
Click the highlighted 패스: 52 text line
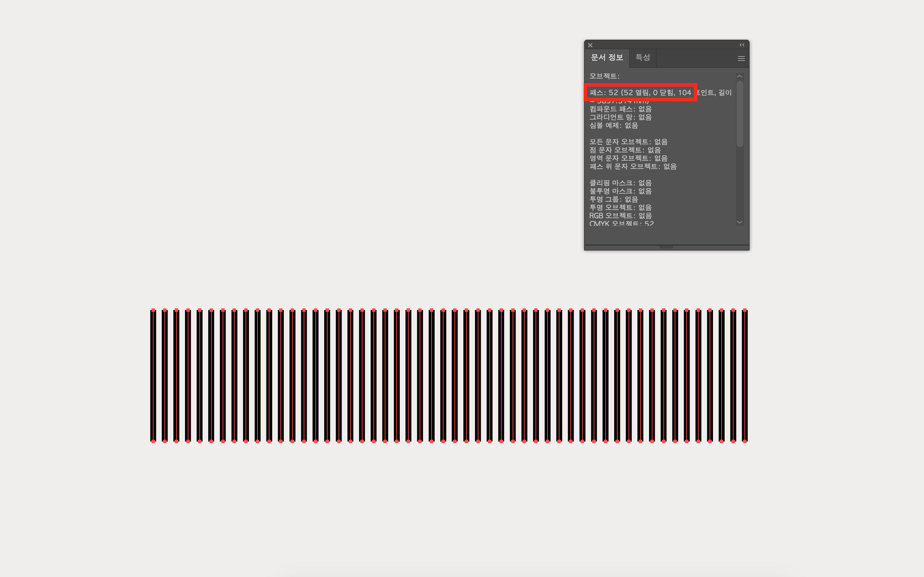click(x=640, y=92)
